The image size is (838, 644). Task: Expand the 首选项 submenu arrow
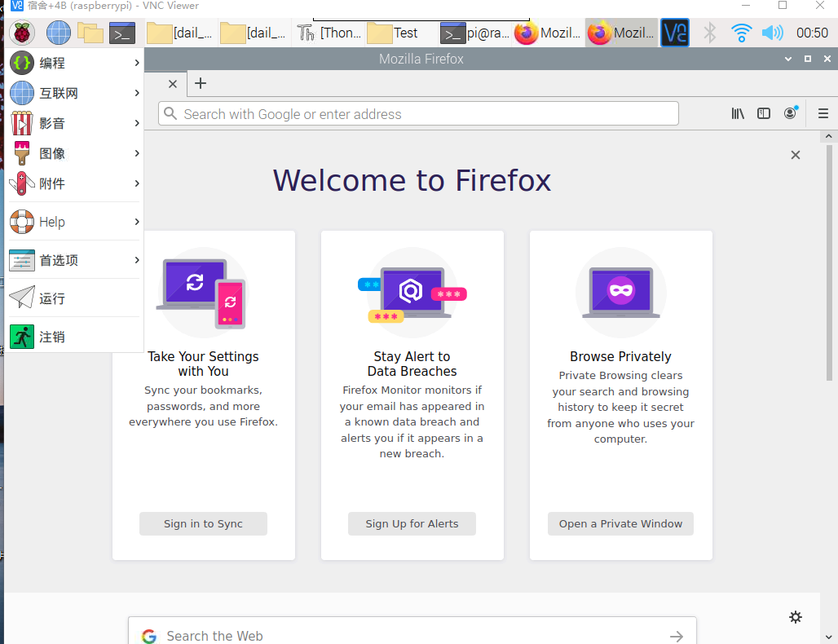pyautogui.click(x=137, y=260)
